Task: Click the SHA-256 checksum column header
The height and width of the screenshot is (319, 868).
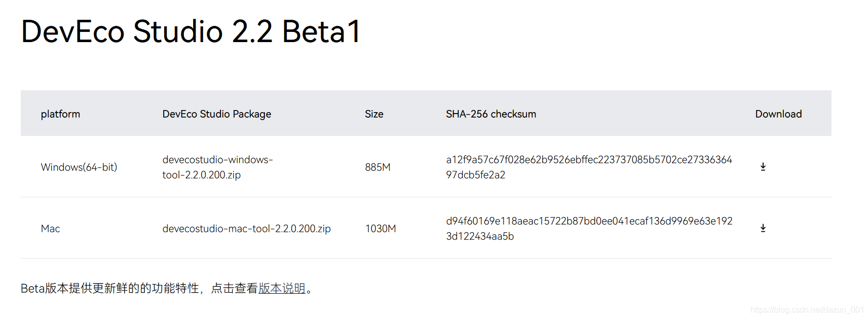Action: coord(490,114)
